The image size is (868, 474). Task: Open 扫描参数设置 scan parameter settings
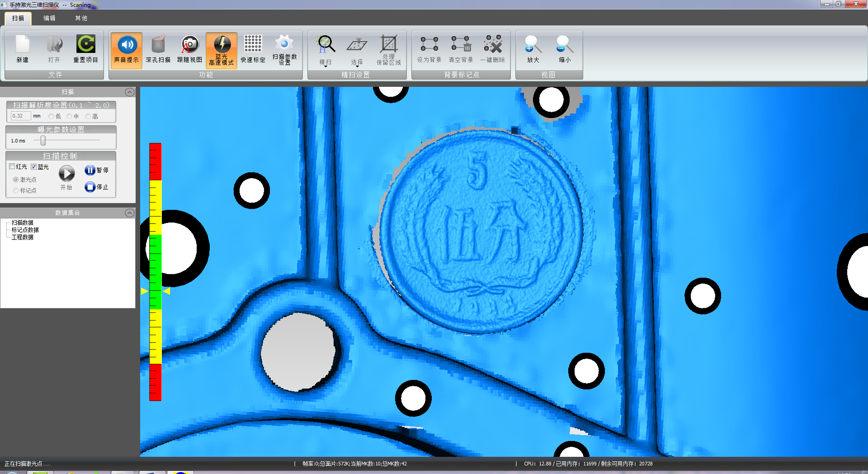[x=284, y=45]
